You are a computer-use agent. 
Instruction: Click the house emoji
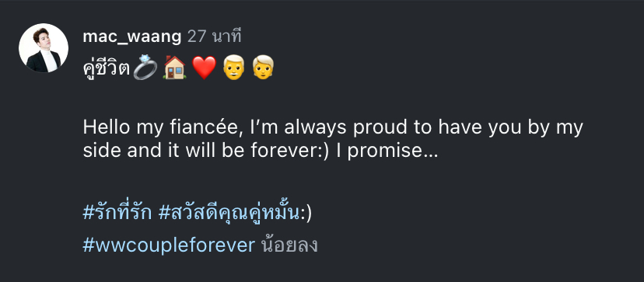(174, 68)
